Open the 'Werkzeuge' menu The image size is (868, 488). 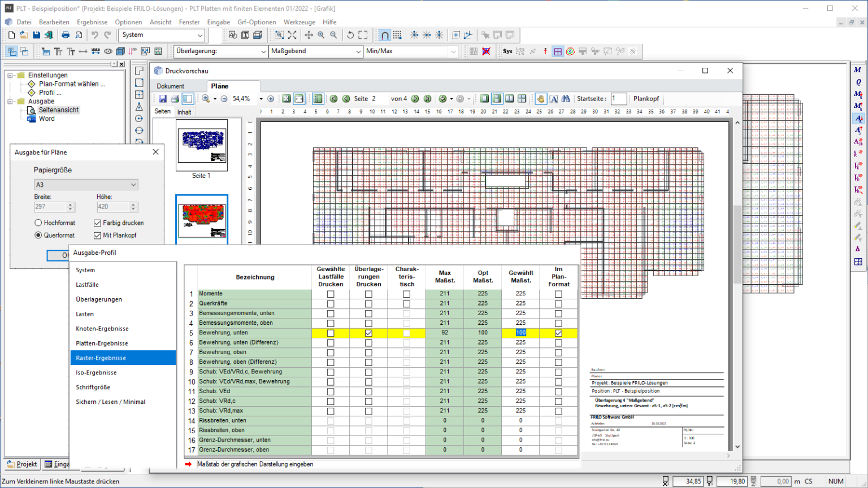(299, 22)
